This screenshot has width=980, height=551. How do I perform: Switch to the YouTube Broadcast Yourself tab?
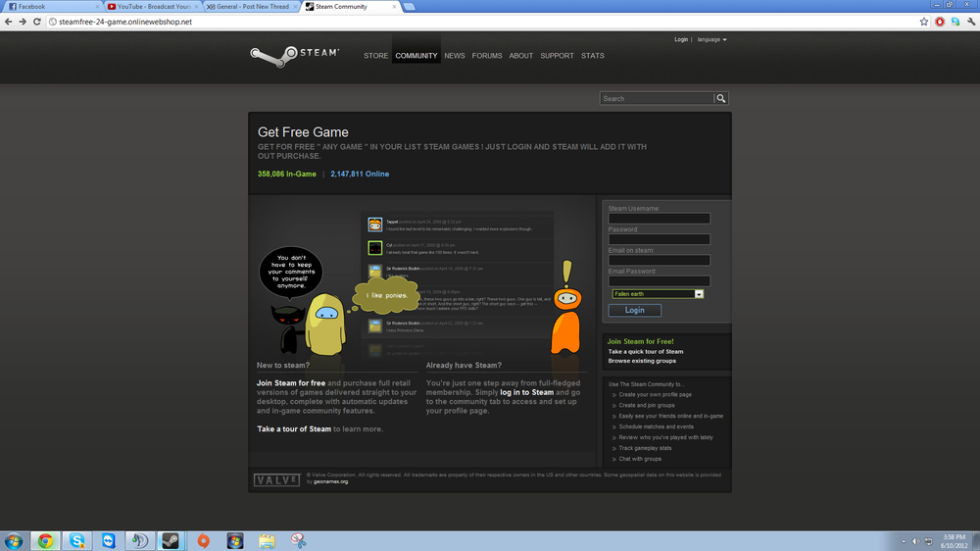click(153, 6)
